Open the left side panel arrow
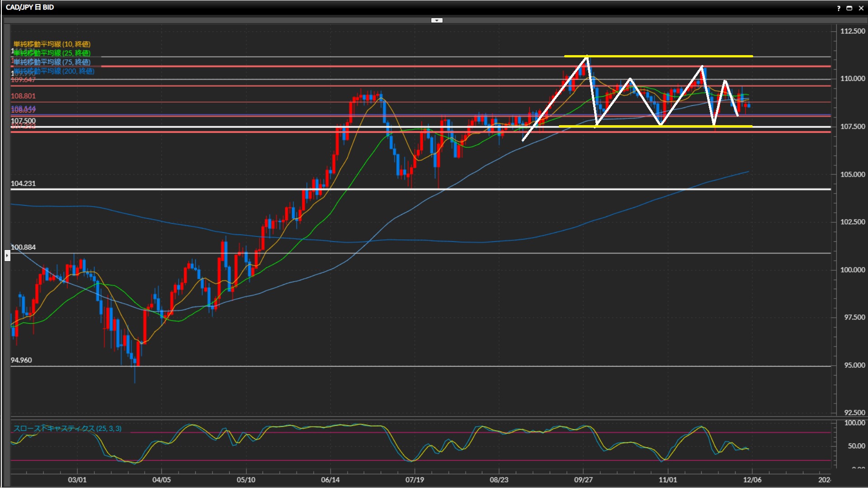Image resolution: width=868 pixels, height=488 pixels. pos(7,256)
